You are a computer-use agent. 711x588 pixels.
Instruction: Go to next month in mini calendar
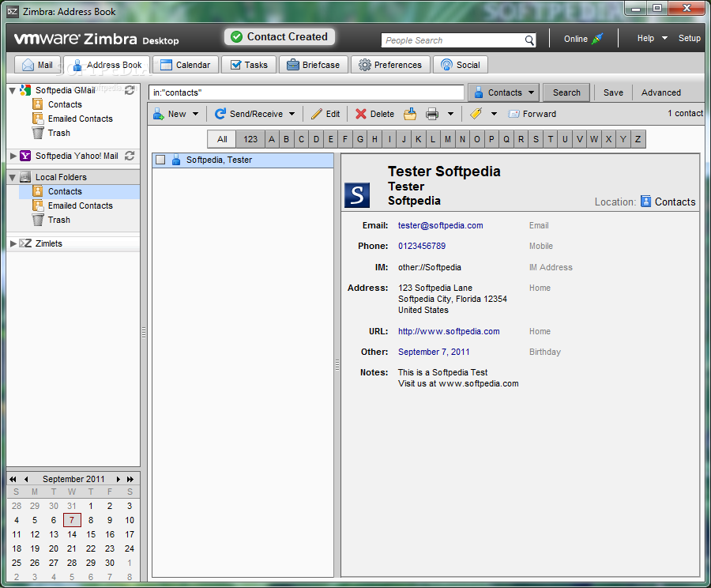click(118, 479)
